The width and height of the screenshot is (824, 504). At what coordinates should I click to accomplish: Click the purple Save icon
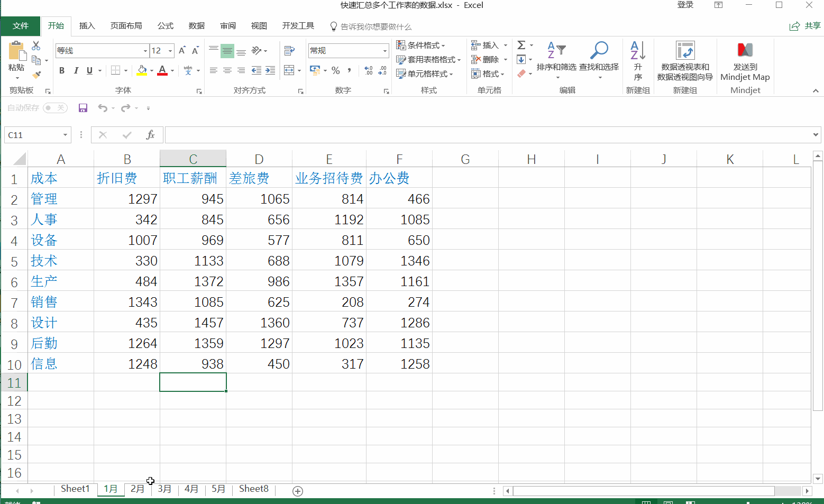click(83, 108)
